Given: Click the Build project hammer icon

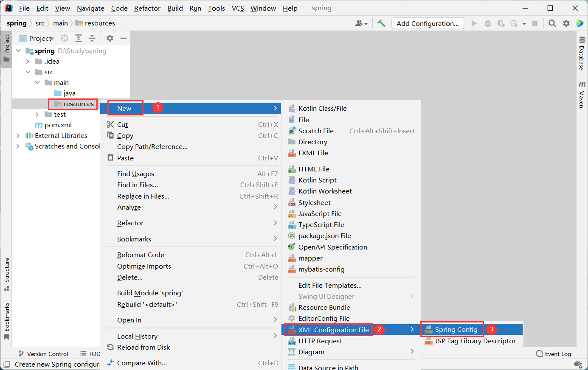Looking at the screenshot, I should coord(381,23).
